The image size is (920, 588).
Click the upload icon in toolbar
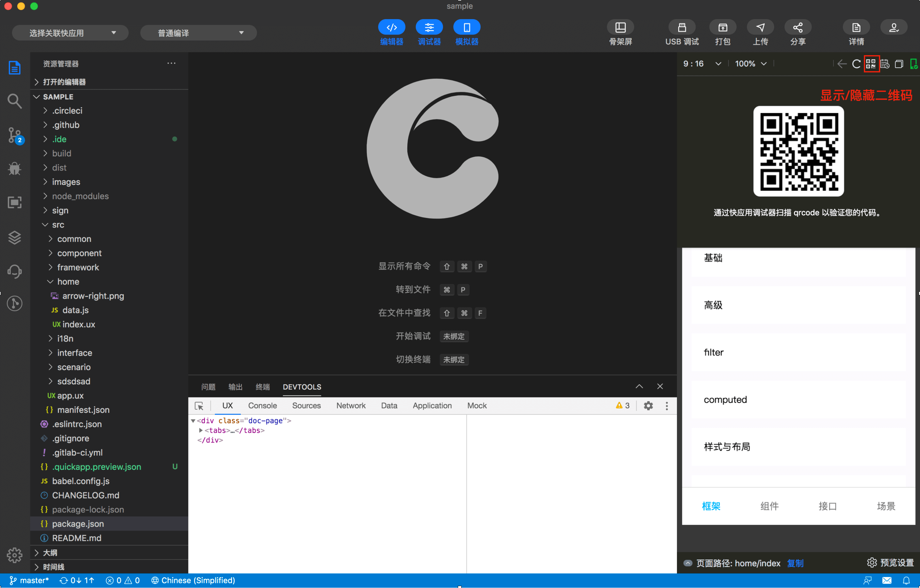[x=760, y=28]
